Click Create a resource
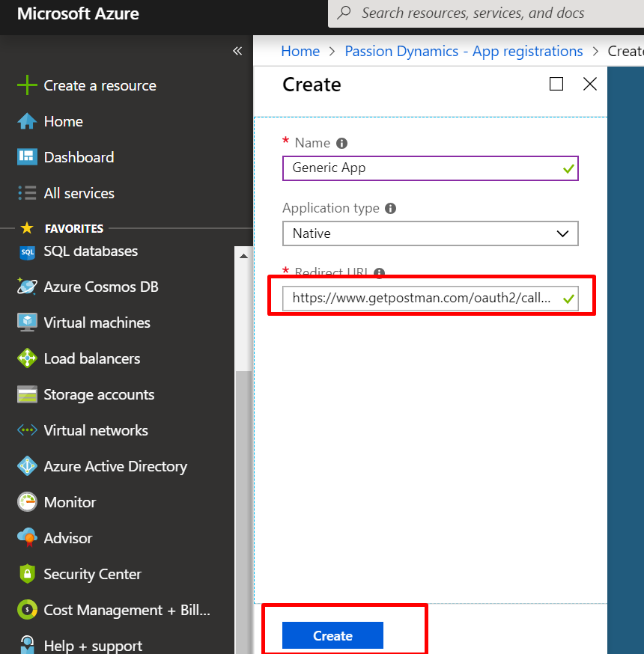 coord(100,85)
